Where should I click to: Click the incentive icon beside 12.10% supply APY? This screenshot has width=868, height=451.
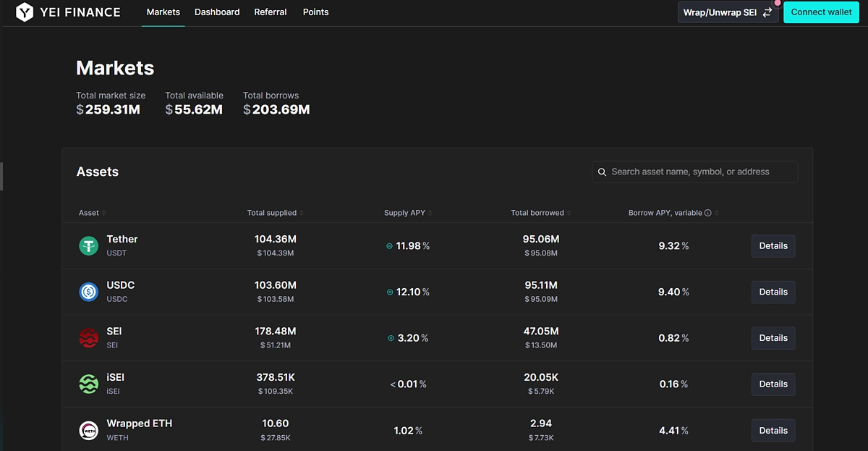click(390, 292)
